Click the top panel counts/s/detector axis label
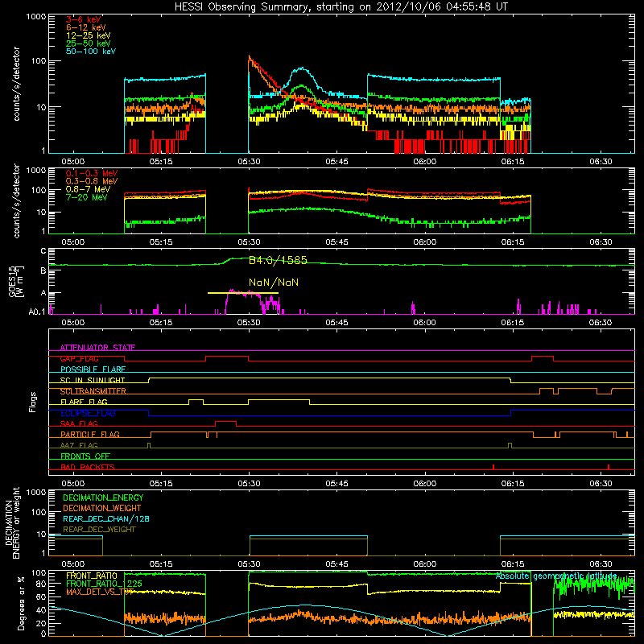The image size is (644, 644). 16,84
